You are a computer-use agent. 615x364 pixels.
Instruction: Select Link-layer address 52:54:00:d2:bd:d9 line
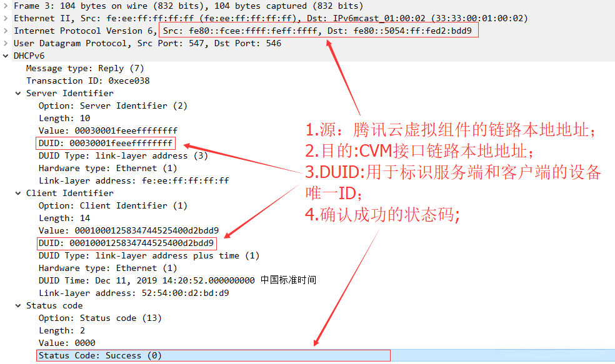(134, 293)
